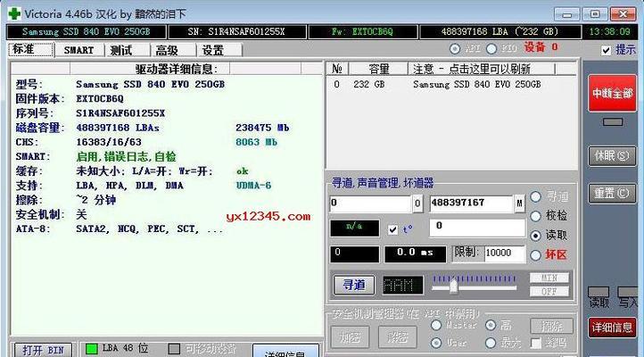Select the PIO radio button

[x=491, y=49]
